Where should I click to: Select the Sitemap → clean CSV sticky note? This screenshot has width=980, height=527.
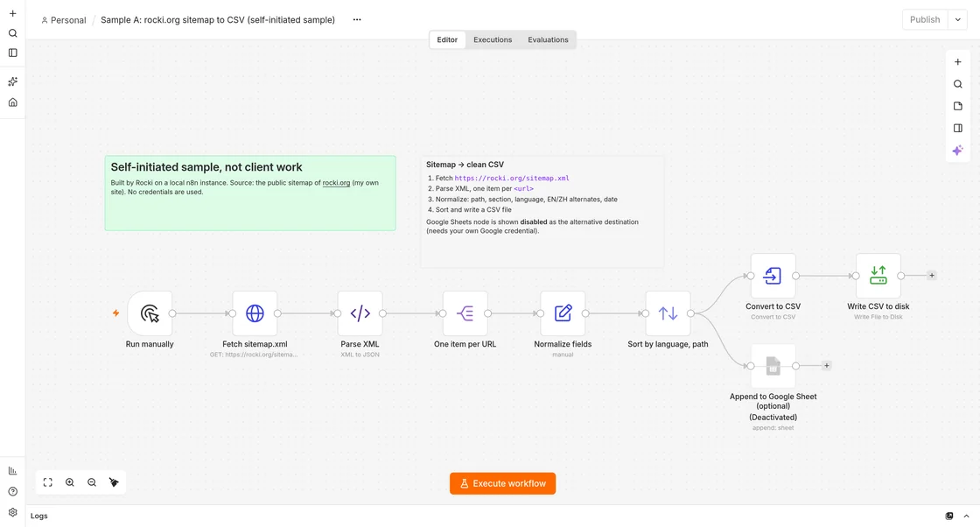point(542,212)
